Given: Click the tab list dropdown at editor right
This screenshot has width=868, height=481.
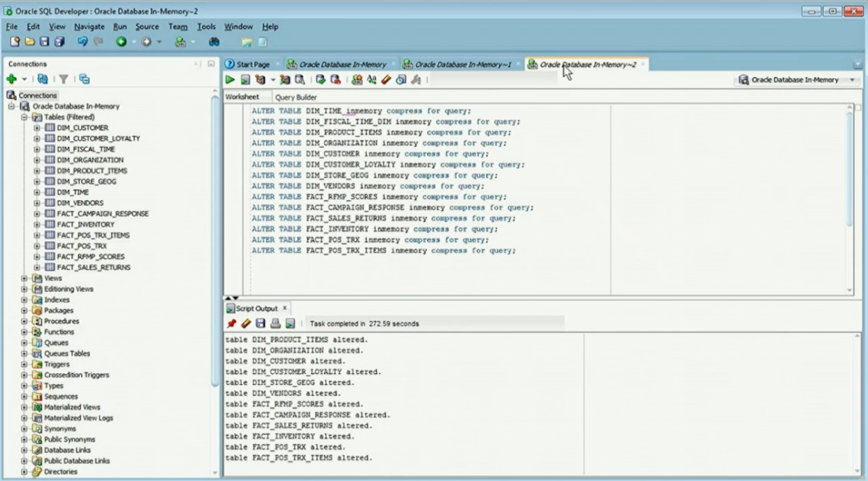Looking at the screenshot, I should (857, 65).
